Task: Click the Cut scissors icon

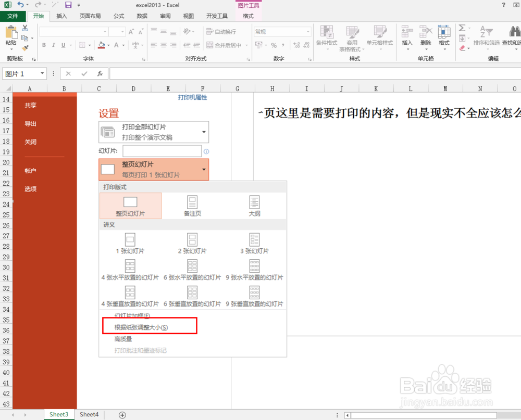Action: [x=25, y=28]
